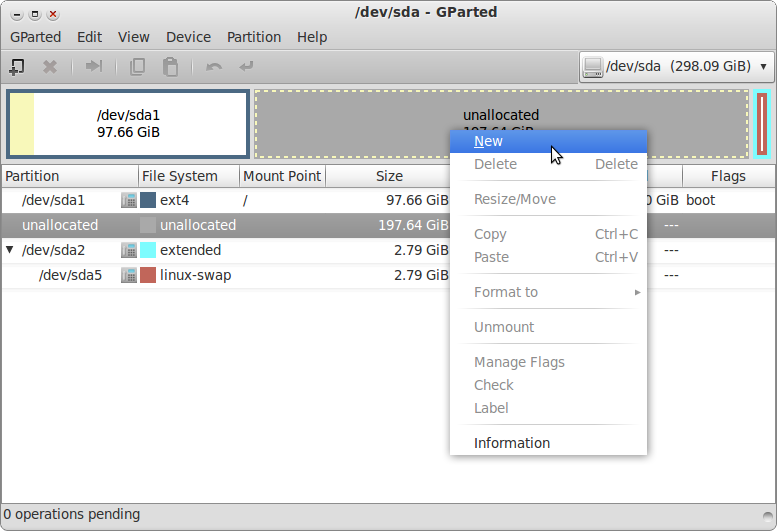The height and width of the screenshot is (531, 777).
Task: Click Check in the context menu
Action: (548, 385)
